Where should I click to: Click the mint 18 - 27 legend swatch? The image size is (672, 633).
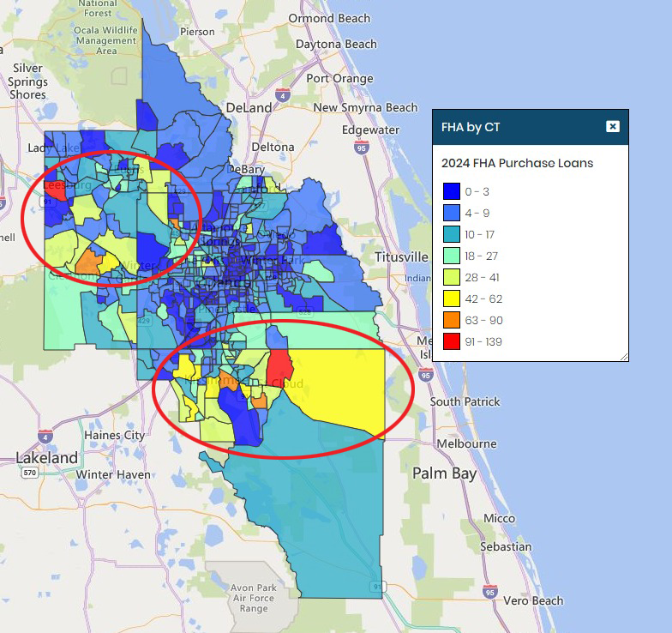[x=451, y=256]
